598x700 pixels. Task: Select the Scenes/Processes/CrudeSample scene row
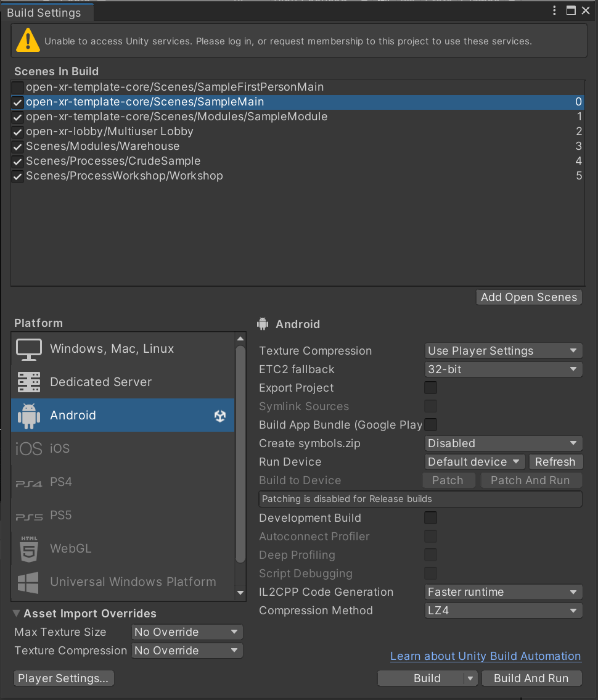[x=298, y=161]
